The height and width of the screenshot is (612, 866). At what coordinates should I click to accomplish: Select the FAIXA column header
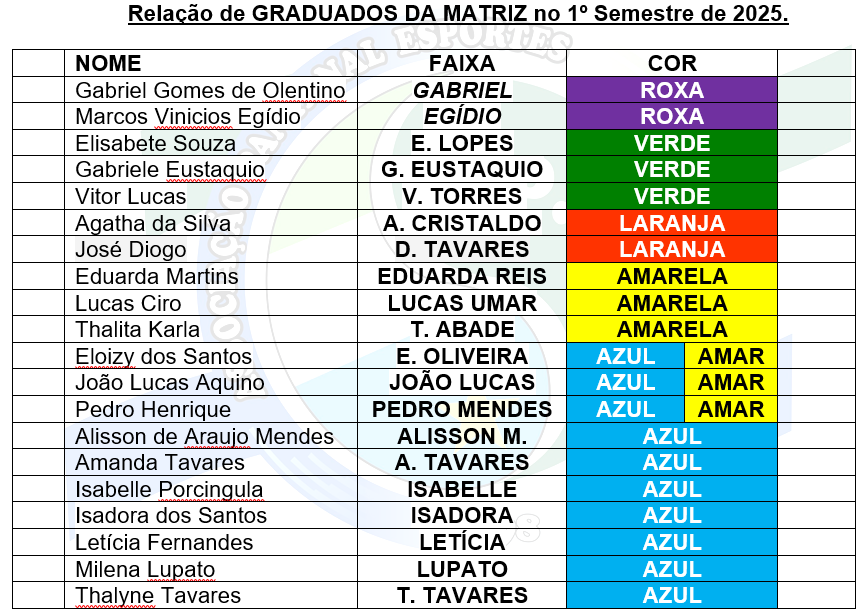point(462,64)
